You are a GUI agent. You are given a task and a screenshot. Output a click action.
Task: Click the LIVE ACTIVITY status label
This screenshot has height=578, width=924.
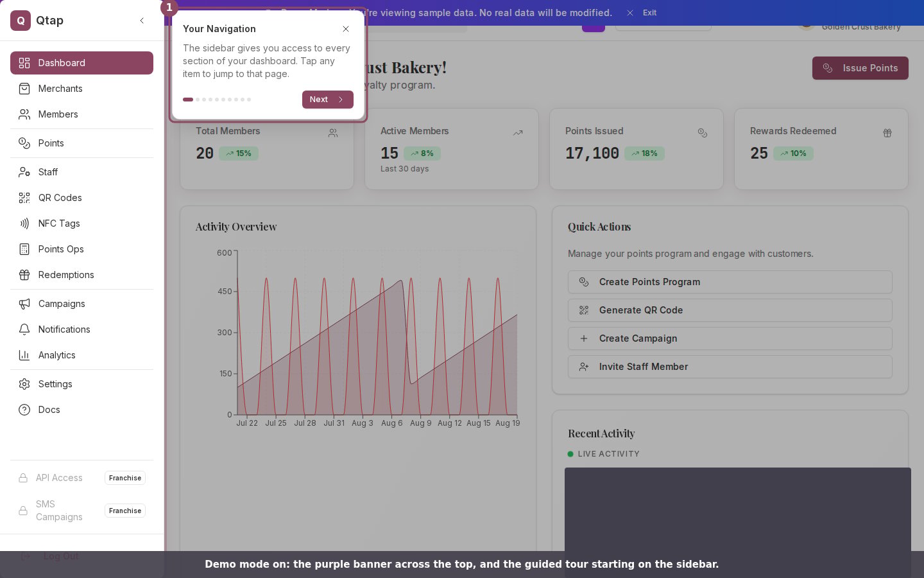608,454
